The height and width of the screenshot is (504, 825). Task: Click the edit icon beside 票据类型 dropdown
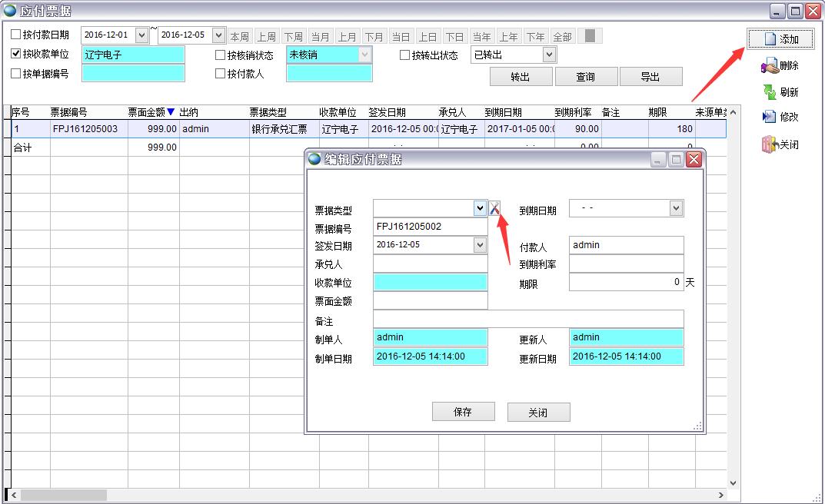click(x=494, y=208)
